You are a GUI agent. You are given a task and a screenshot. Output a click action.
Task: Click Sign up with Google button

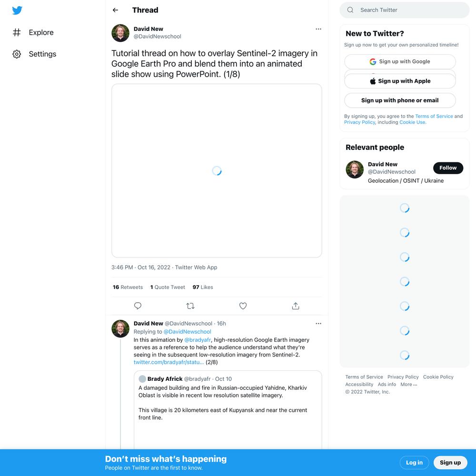[x=400, y=61]
